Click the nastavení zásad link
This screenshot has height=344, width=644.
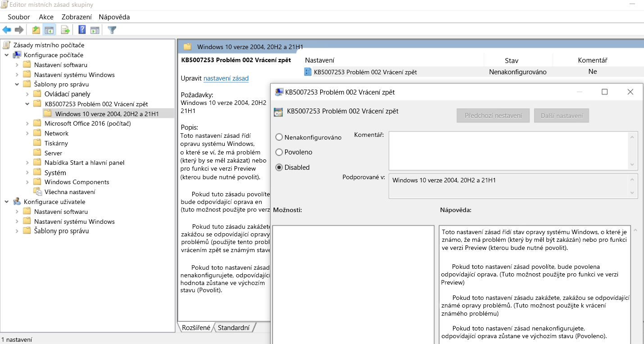click(x=226, y=78)
